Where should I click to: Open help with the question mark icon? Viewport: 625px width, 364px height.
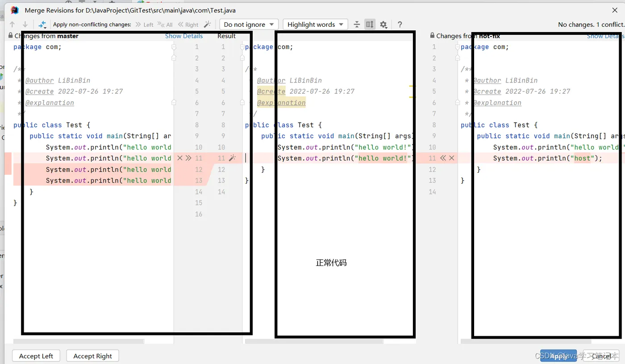click(400, 25)
